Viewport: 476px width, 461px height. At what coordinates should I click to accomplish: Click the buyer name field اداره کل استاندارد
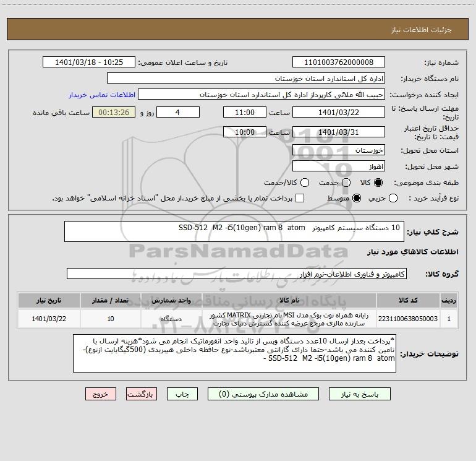coord(246,79)
